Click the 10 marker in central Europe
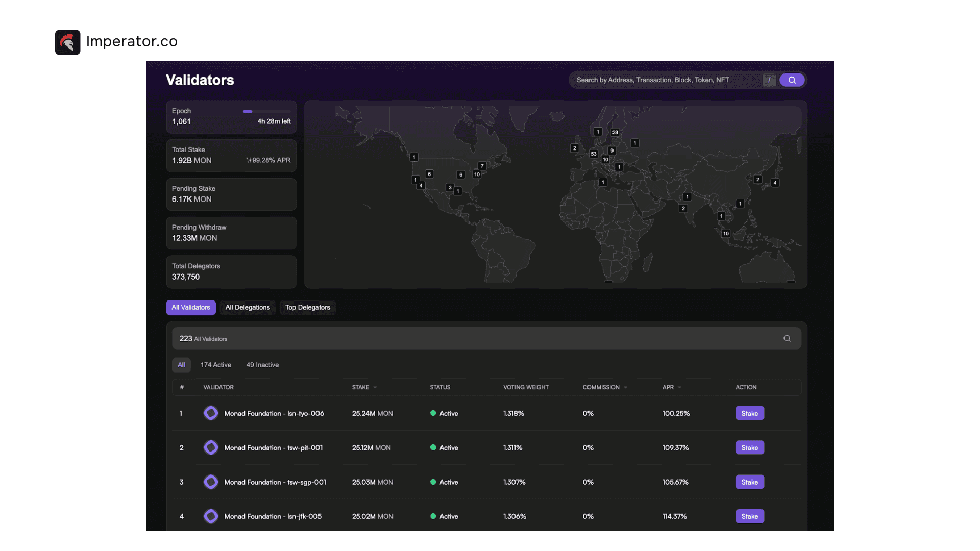 605,160
